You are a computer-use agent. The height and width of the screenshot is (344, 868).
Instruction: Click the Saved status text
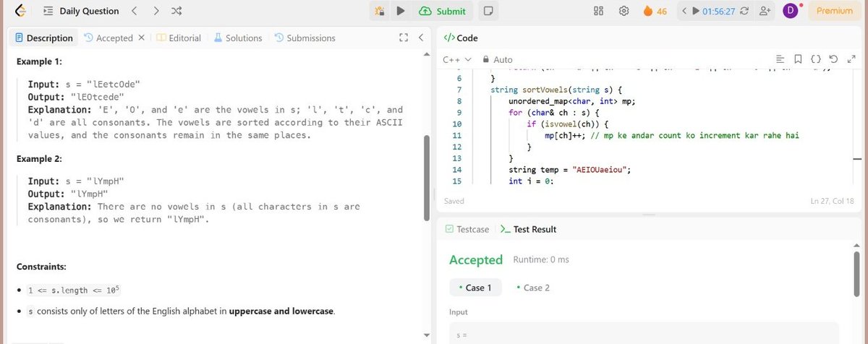454,201
